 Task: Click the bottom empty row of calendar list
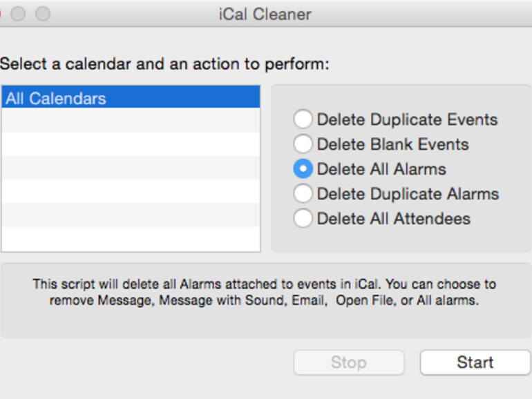pos(131,239)
